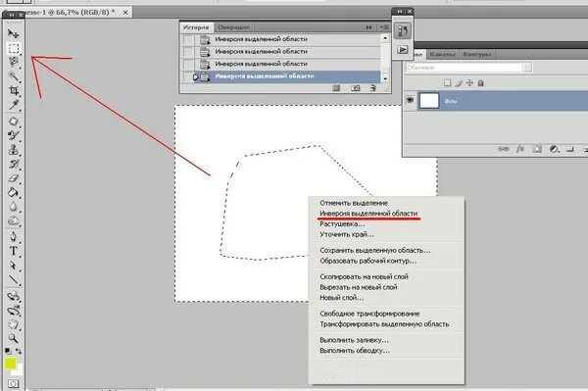Select the Lasso tool
This screenshot has height=391, width=588.
click(x=14, y=62)
